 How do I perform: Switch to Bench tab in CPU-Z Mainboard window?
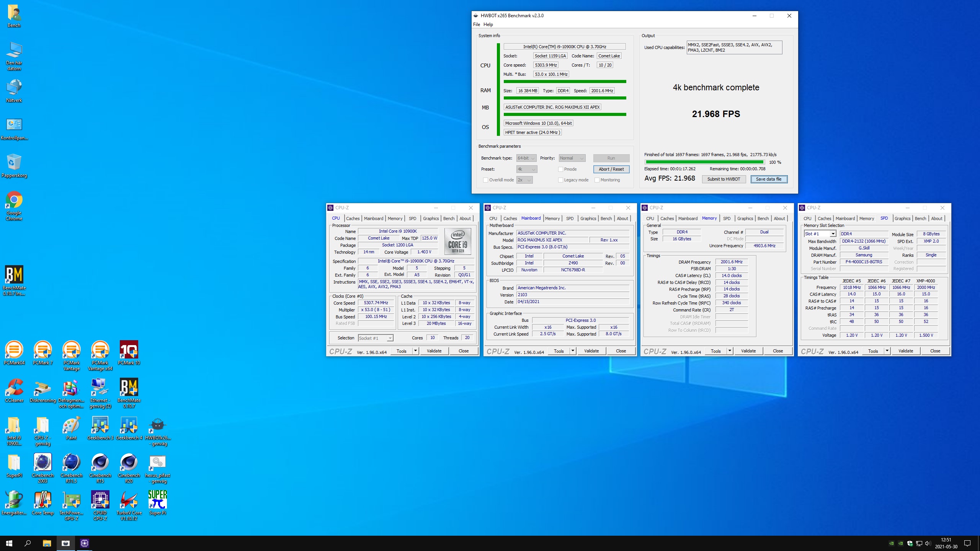(606, 218)
